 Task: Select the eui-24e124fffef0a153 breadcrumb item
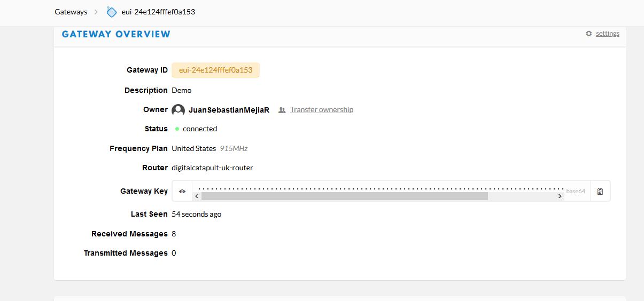158,12
